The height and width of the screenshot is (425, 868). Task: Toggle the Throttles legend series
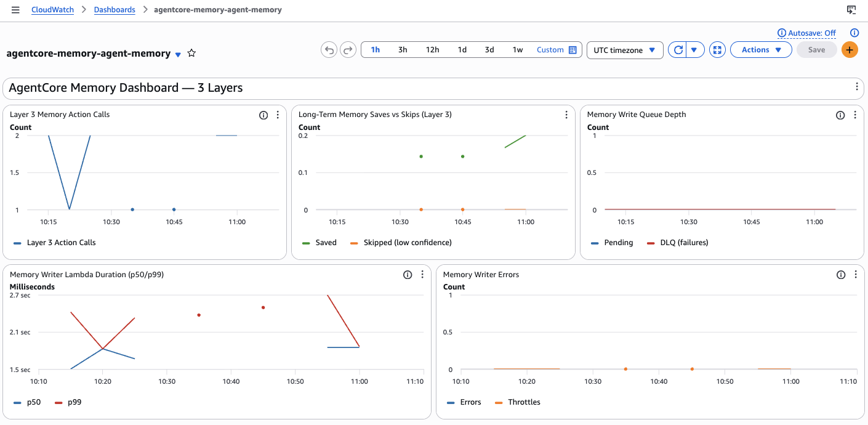517,402
